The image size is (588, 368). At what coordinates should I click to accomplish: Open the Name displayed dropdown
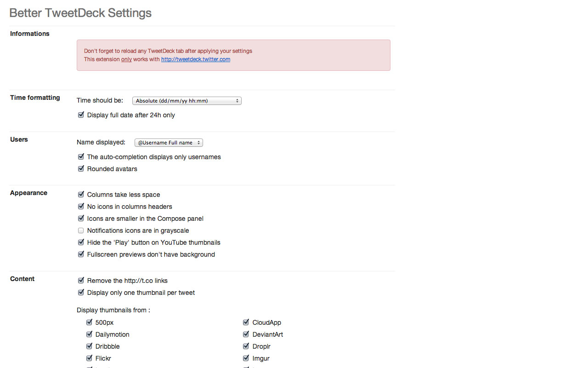coord(169,143)
